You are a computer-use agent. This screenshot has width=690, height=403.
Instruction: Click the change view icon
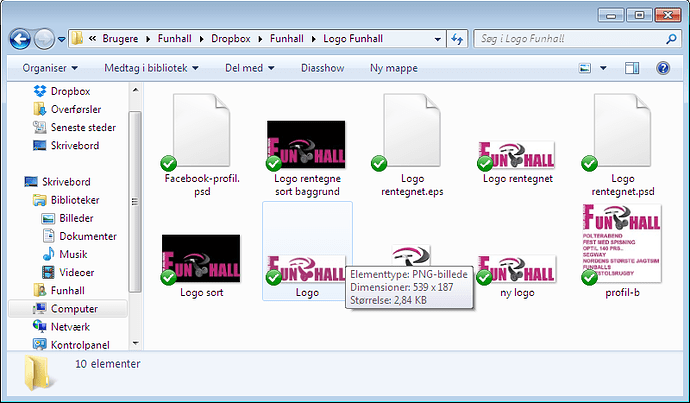point(585,68)
